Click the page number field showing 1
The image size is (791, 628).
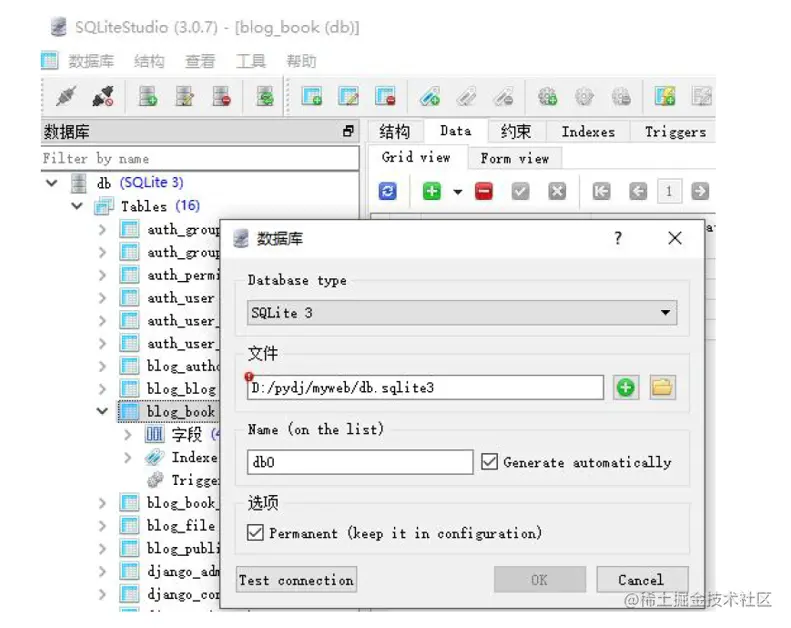click(x=669, y=191)
